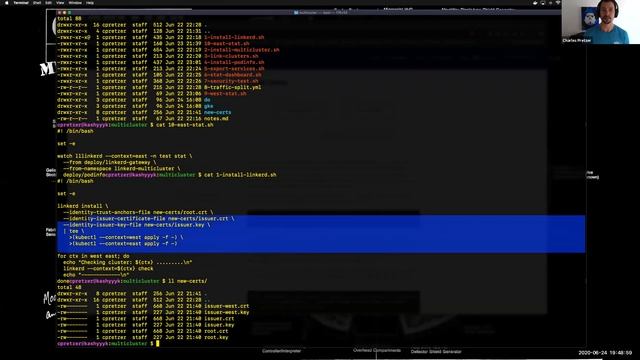
Task: Open the Shell menu
Action: (x=37, y=2)
